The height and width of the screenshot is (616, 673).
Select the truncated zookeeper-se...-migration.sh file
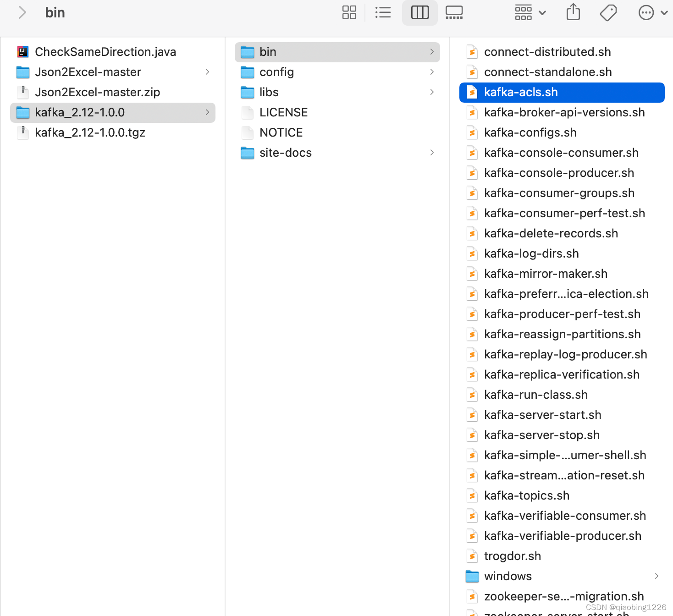point(562,596)
